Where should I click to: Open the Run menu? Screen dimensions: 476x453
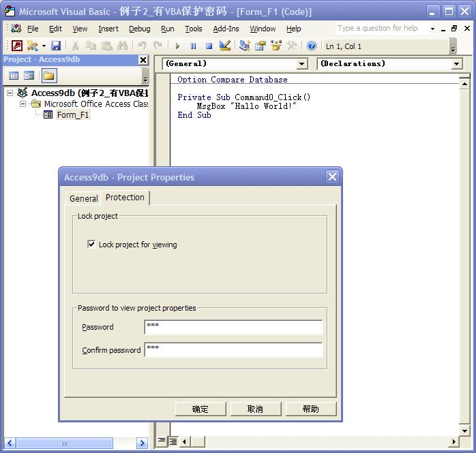pos(168,29)
